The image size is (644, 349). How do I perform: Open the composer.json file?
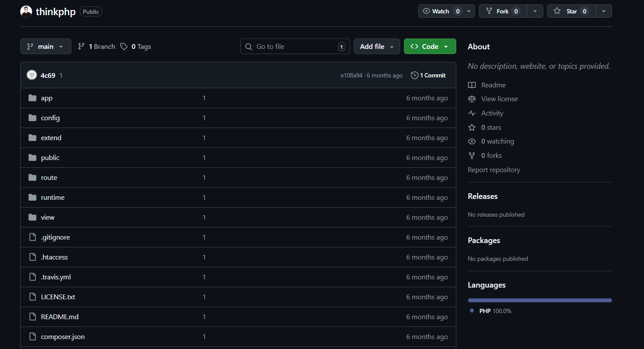point(63,337)
